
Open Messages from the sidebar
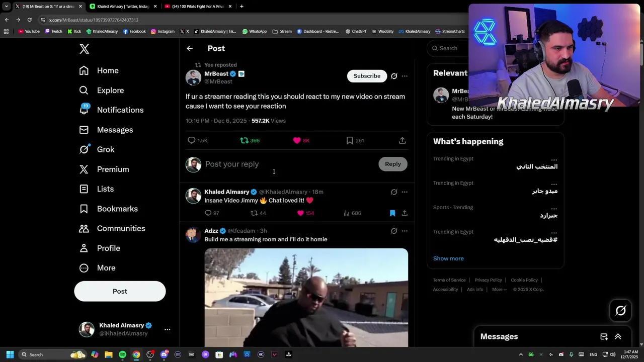106,130
